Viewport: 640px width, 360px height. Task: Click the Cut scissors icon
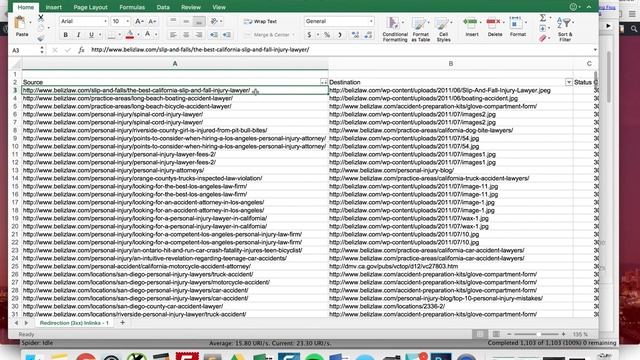coord(41,18)
